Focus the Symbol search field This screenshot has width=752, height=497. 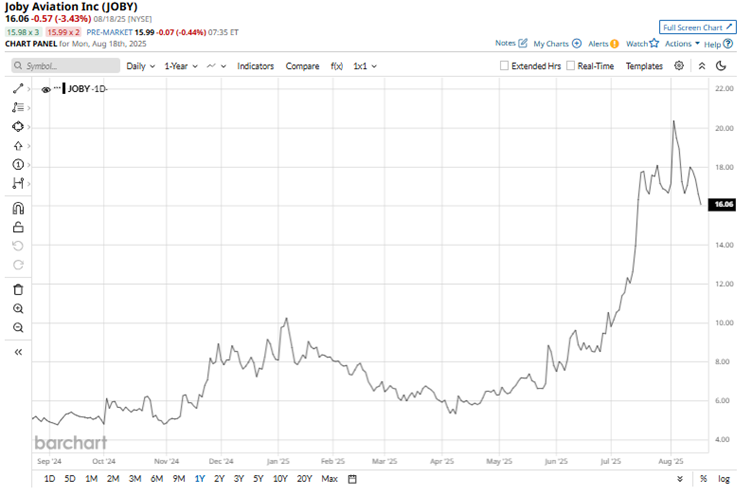coord(66,66)
